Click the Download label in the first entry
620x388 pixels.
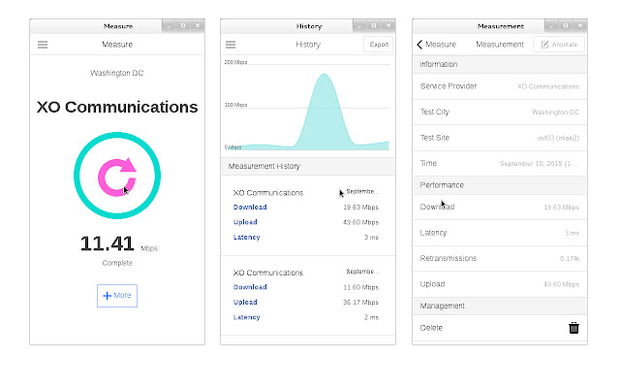pos(250,207)
